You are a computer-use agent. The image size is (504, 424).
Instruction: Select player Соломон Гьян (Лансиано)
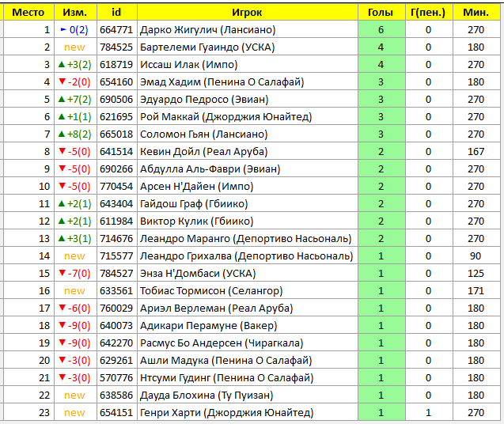click(x=204, y=134)
